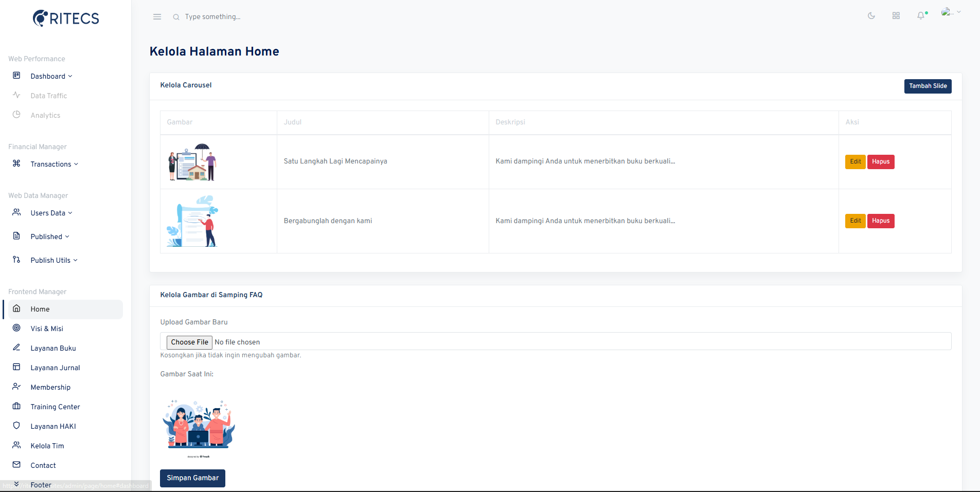
Task: Go to Layanan Buku page
Action: pyautogui.click(x=53, y=348)
